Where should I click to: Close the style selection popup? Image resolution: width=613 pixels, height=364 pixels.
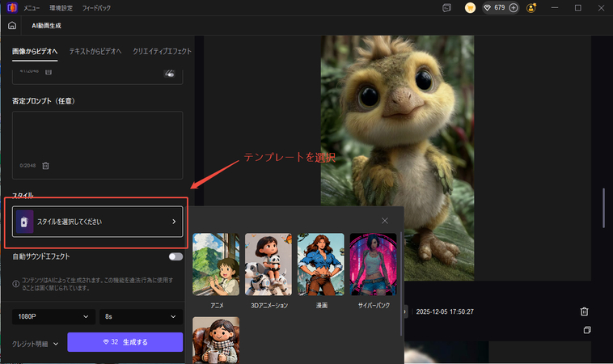pos(385,221)
